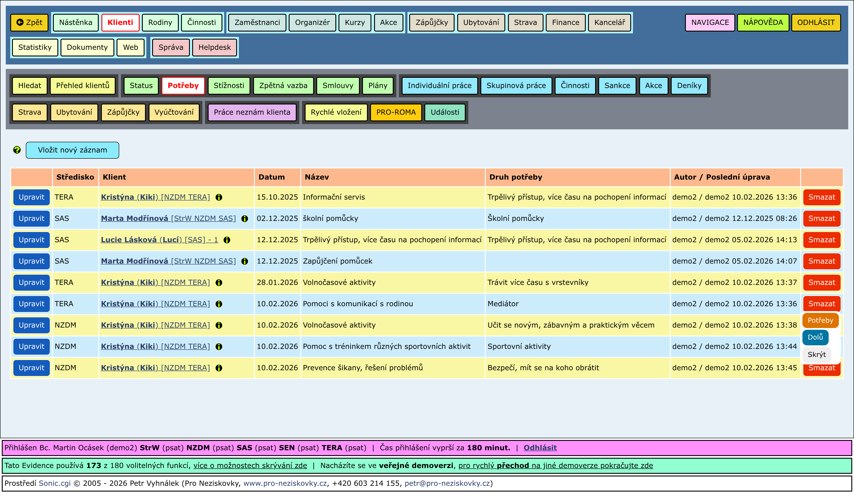Click info icon in Informační servis row
Image resolution: width=854 pixels, height=504 pixels.
(219, 197)
